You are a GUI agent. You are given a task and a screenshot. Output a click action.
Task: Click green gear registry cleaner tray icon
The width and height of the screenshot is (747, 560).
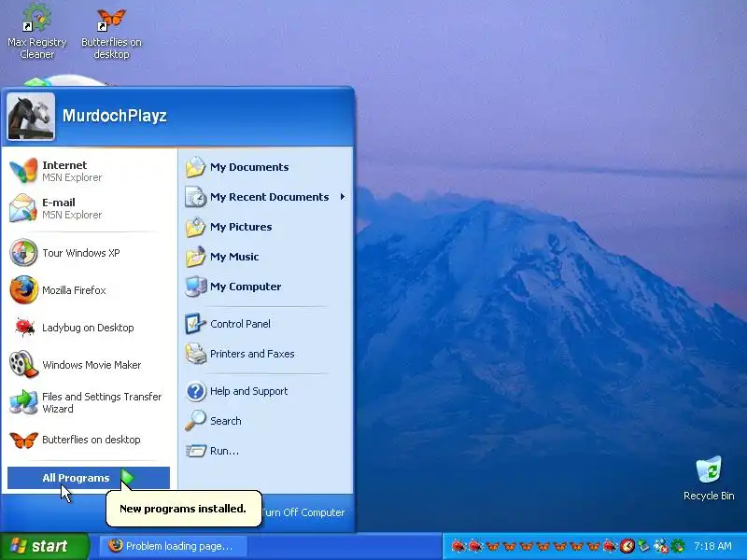point(678,546)
